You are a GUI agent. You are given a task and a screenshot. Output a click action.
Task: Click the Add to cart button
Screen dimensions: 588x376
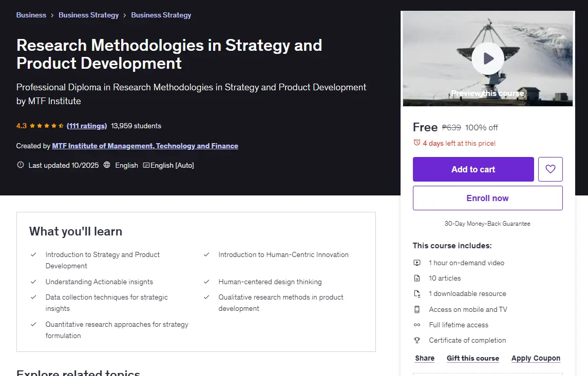[x=473, y=169]
